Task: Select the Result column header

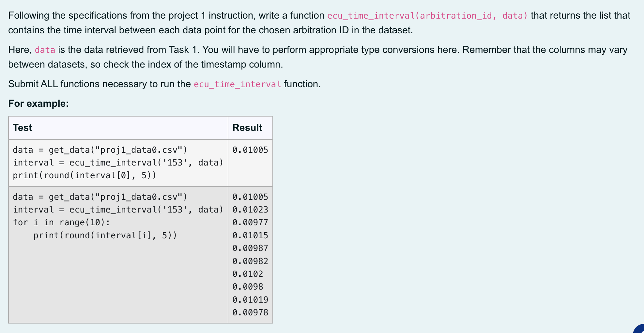Action: coord(247,128)
